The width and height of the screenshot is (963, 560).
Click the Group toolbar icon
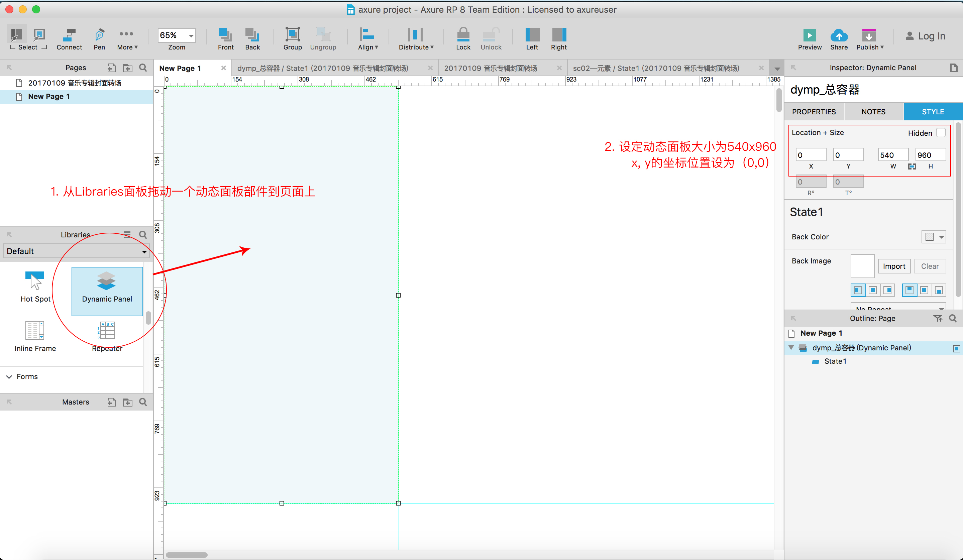[292, 38]
